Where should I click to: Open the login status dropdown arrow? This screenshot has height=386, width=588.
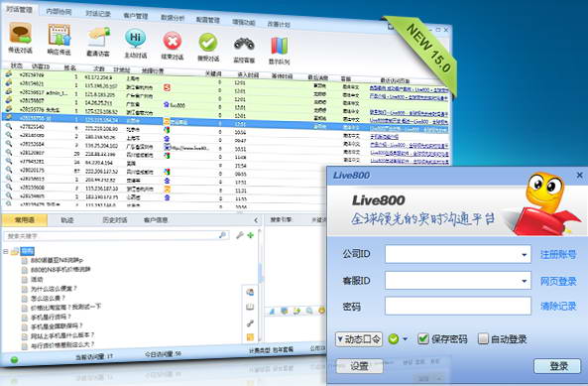click(405, 338)
